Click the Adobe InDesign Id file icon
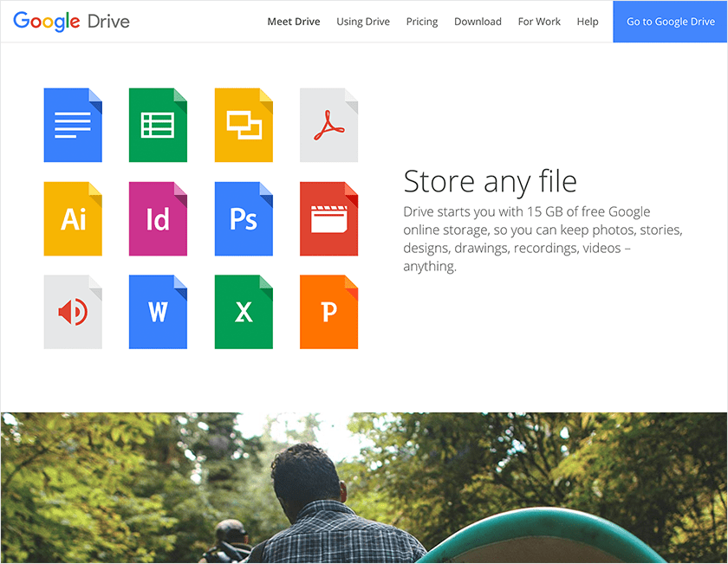 tap(158, 218)
